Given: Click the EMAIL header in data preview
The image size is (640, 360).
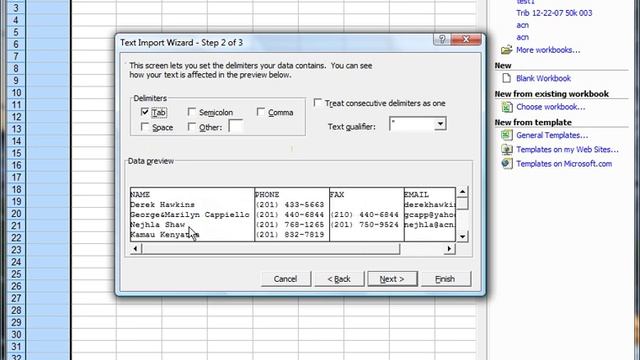Looking at the screenshot, I should [416, 195].
